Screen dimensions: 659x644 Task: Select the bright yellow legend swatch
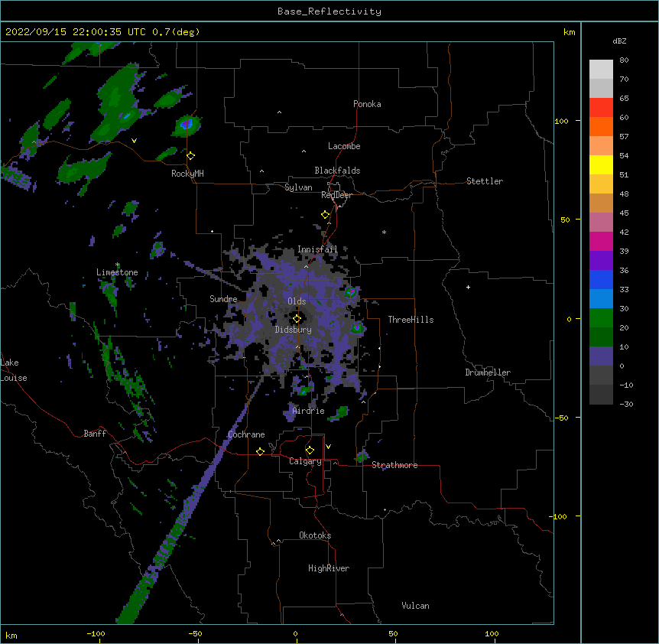coord(601,164)
